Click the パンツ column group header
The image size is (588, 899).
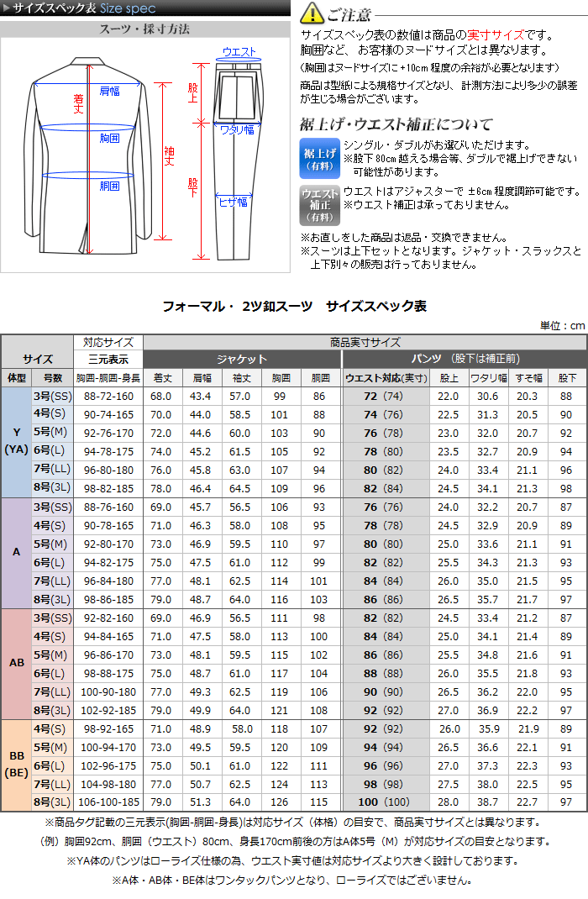point(464,359)
